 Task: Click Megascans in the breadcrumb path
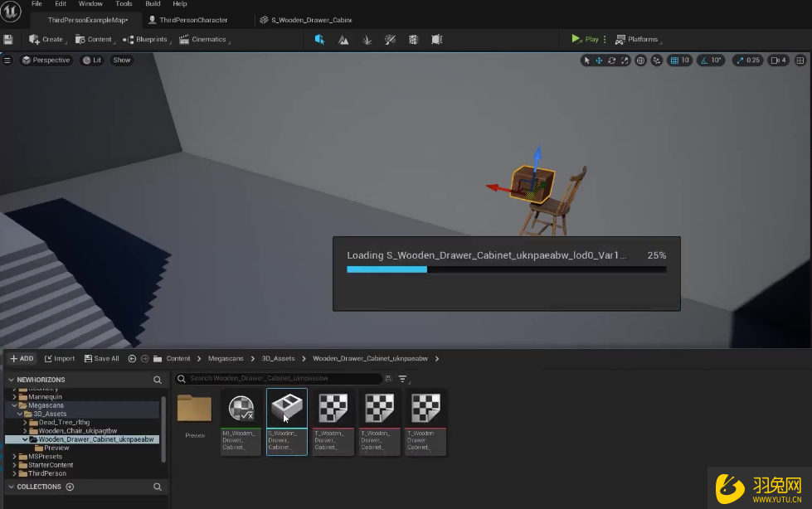tap(226, 359)
